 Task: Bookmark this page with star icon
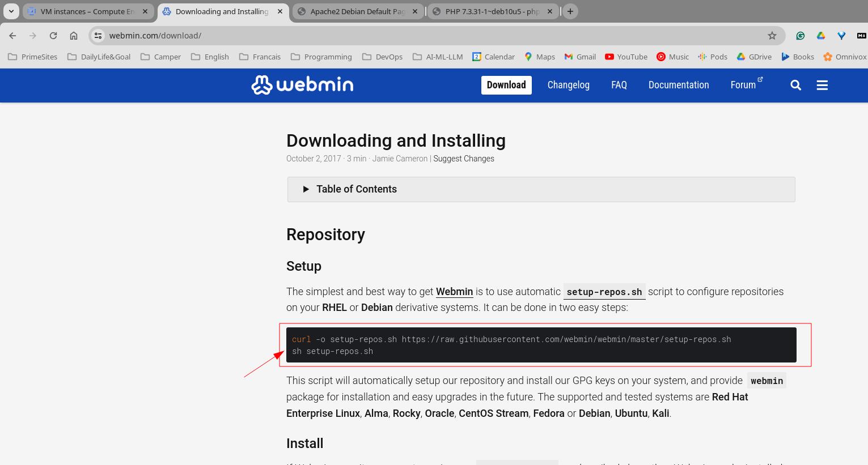click(x=772, y=36)
